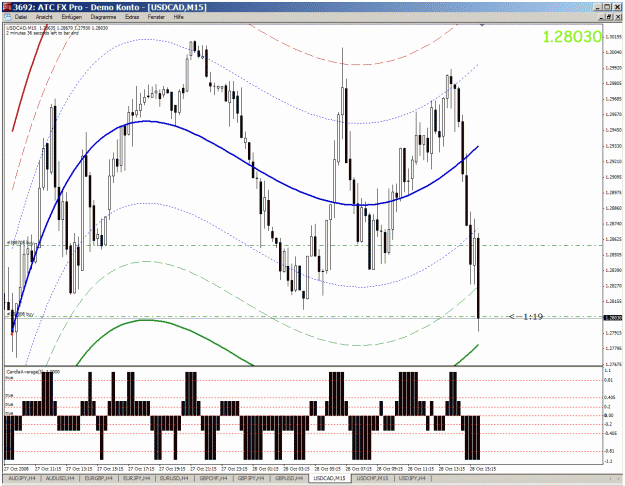
Task: Switch to the GBPUSD,H4 chart tab
Action: (289, 478)
